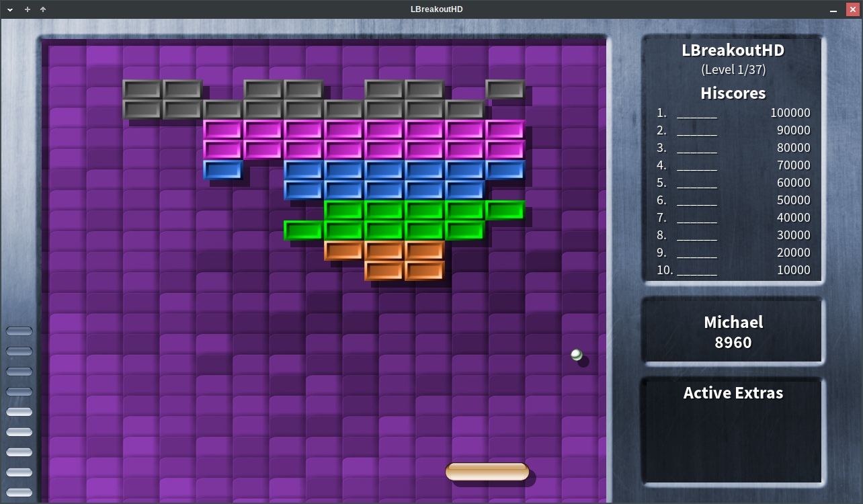Click the up arrow icon in title bar
Viewport: 863px width, 504px height.
pyautogui.click(x=43, y=9)
